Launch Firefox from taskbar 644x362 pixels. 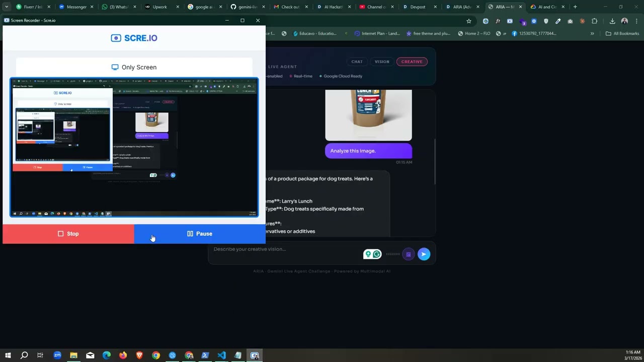click(x=123, y=355)
